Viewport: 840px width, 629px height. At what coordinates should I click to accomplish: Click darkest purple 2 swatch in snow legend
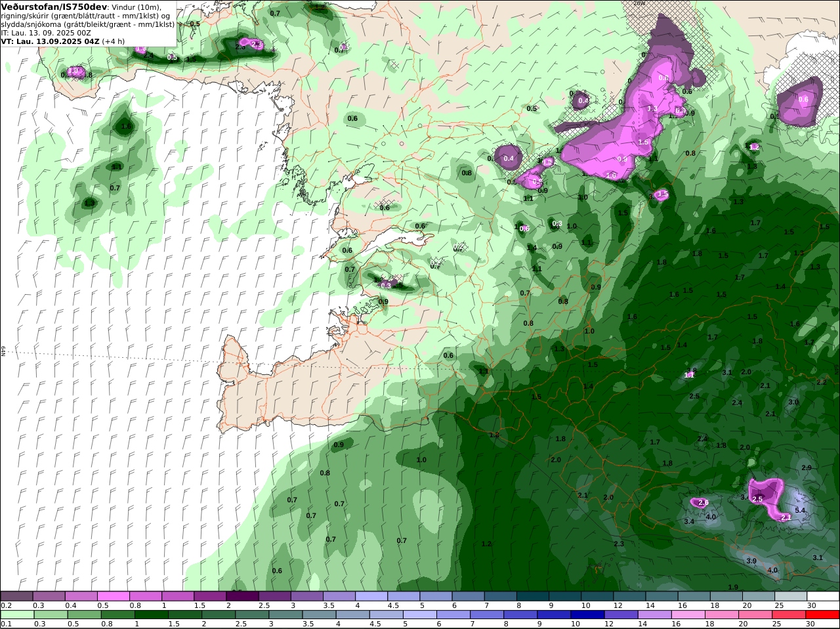242,596
